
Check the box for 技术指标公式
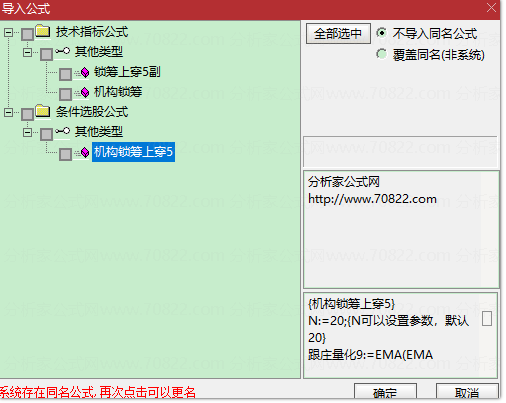[28, 34]
